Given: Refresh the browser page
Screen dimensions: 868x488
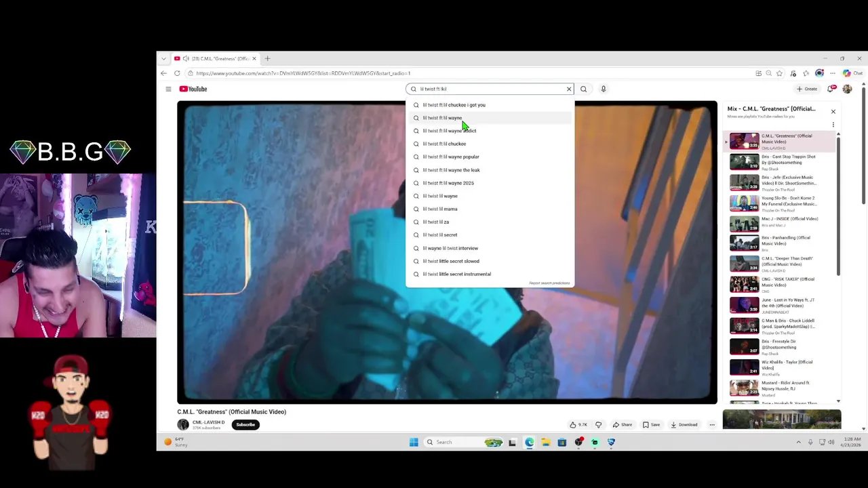Looking at the screenshot, I should pyautogui.click(x=177, y=73).
